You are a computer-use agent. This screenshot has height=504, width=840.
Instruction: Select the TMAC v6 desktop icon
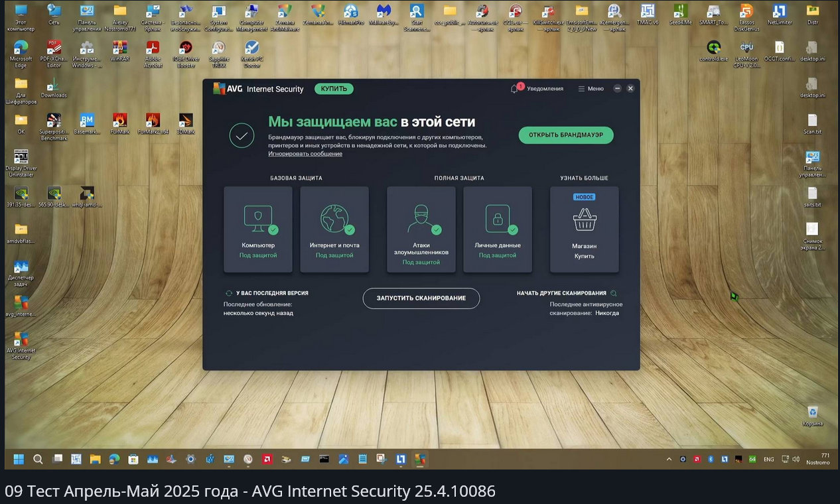648,15
